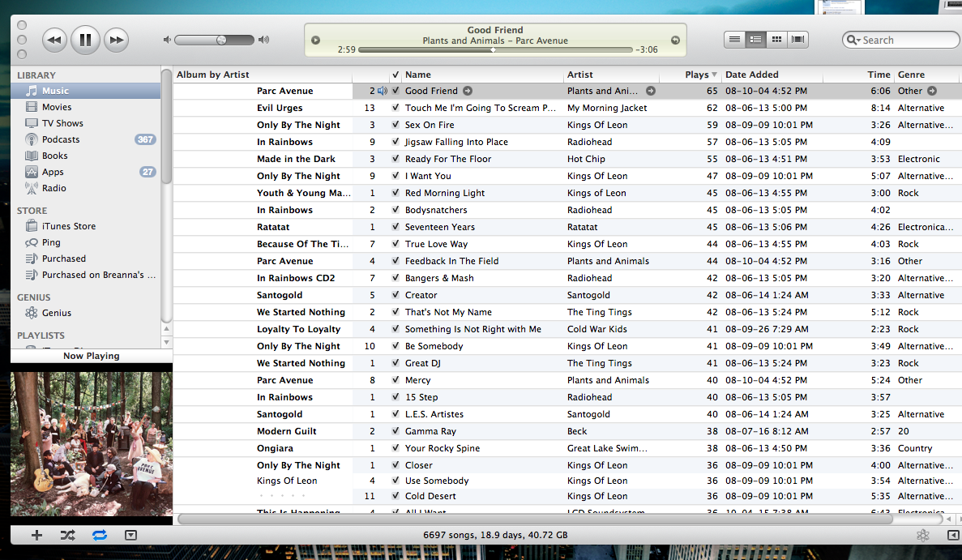Click the plus button to add playlist
The image size is (962, 560).
pyautogui.click(x=36, y=535)
